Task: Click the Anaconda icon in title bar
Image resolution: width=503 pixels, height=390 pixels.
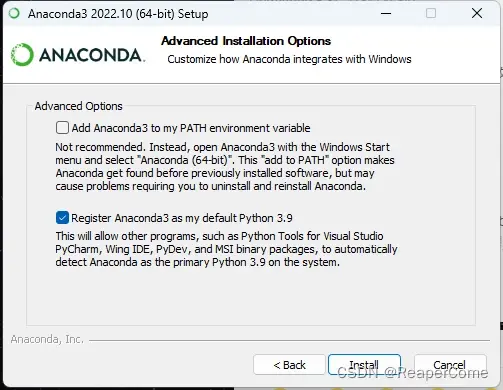Action: click(14, 14)
